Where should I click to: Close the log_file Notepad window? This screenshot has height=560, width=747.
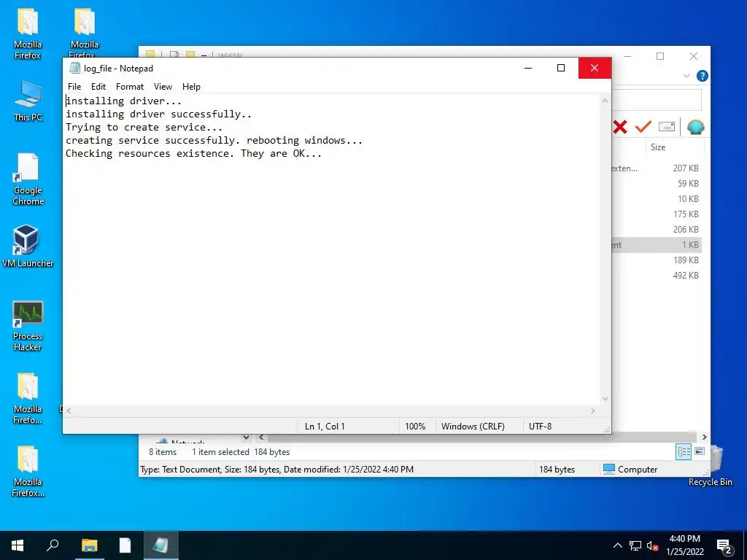(x=595, y=68)
